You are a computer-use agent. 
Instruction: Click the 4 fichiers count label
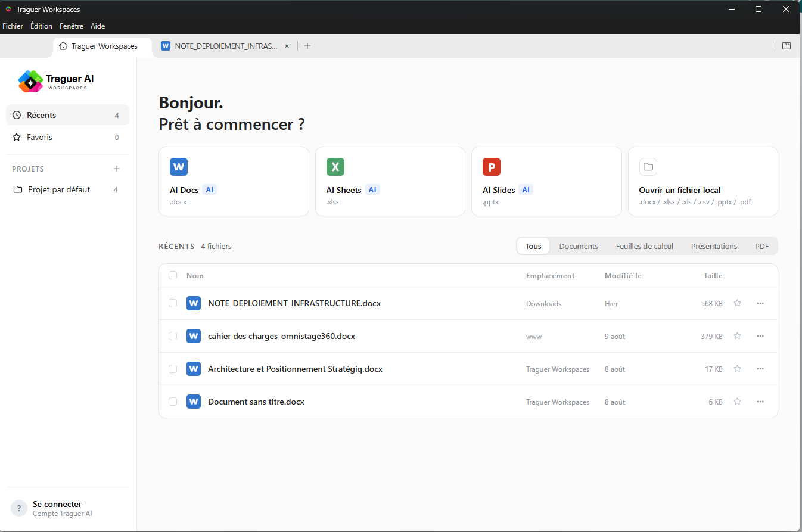[216, 246]
